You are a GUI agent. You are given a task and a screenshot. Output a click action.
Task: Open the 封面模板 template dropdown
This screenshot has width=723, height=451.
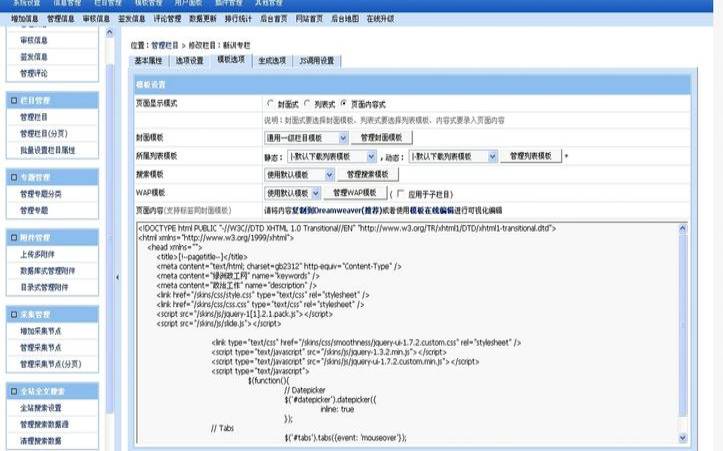tap(343, 137)
